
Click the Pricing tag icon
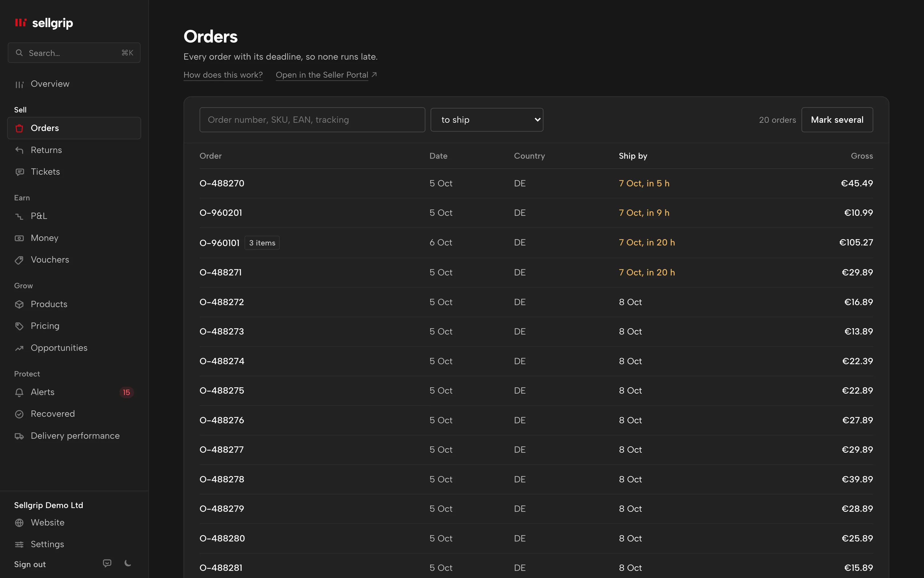(x=19, y=326)
